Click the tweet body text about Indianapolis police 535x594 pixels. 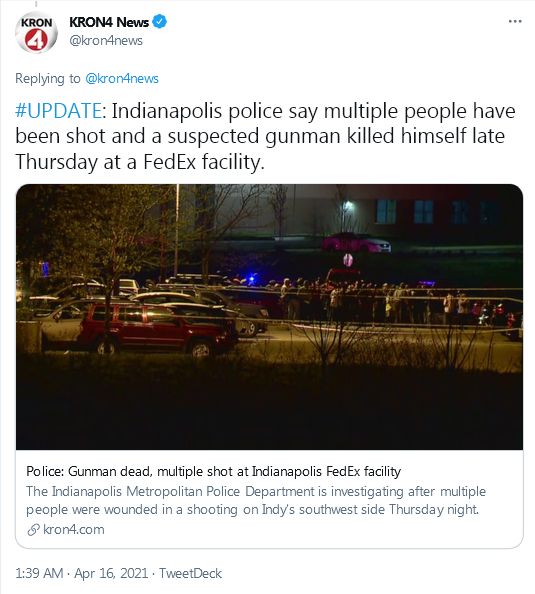(x=265, y=136)
